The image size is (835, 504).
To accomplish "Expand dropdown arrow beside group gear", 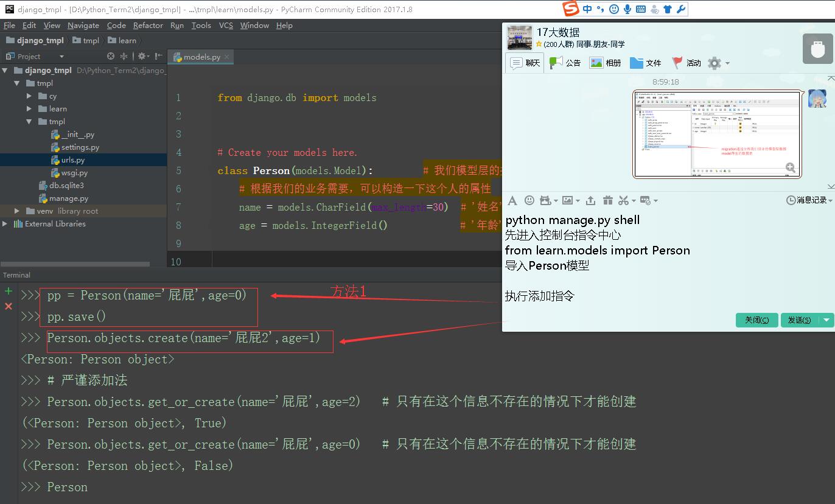I will pos(727,63).
